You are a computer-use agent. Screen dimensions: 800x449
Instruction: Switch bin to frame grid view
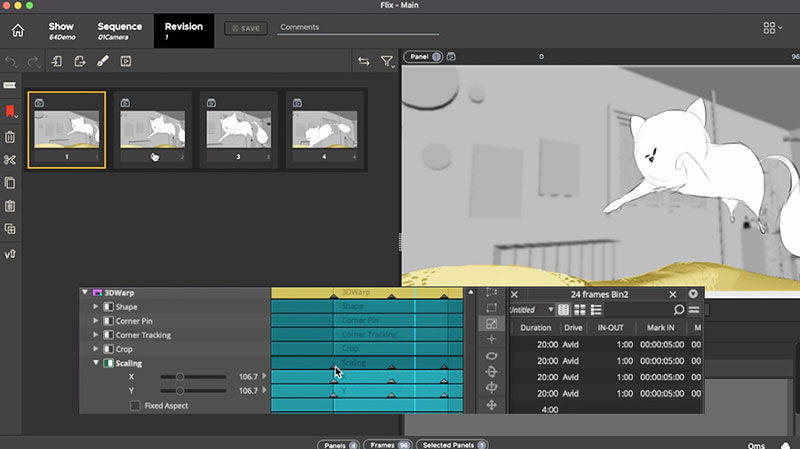coord(580,310)
